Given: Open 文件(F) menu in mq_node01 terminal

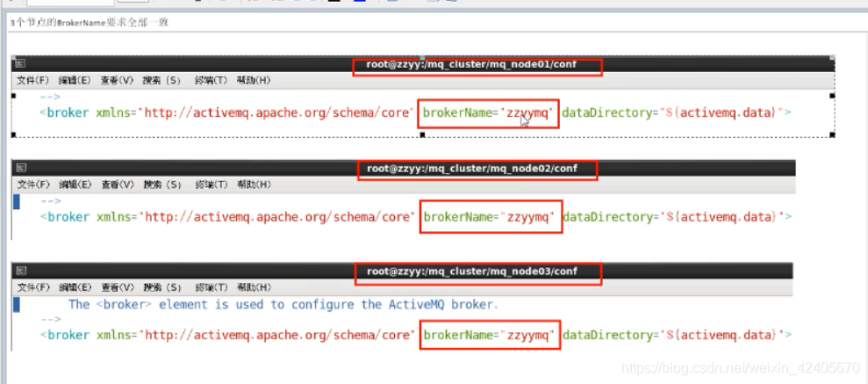Looking at the screenshot, I should click(33, 80).
